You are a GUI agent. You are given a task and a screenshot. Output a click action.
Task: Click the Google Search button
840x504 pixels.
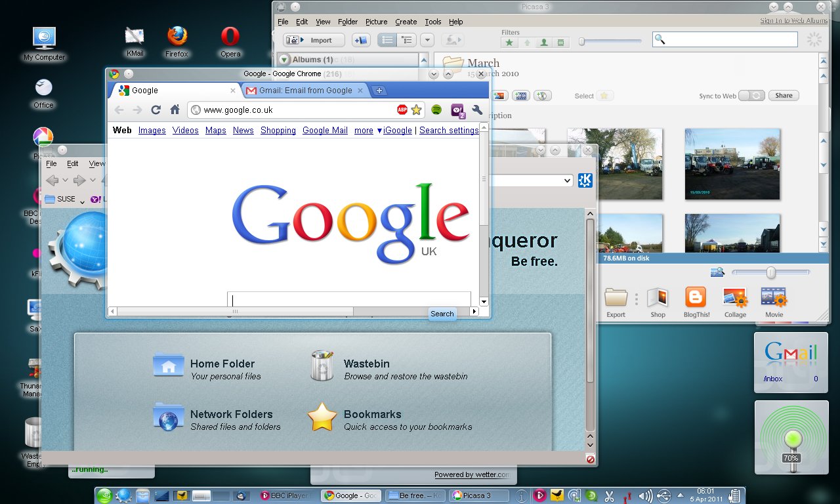tap(442, 314)
